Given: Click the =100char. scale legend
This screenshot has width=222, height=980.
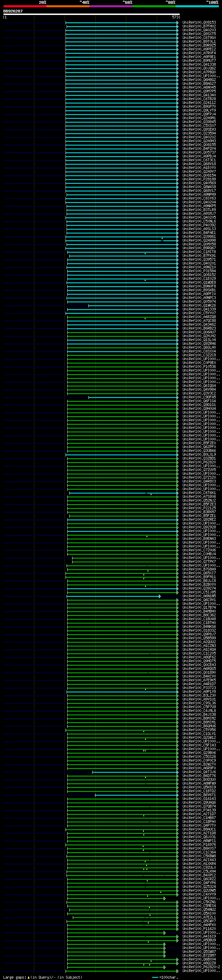Looking at the screenshot, I should [x=165, y=977].
